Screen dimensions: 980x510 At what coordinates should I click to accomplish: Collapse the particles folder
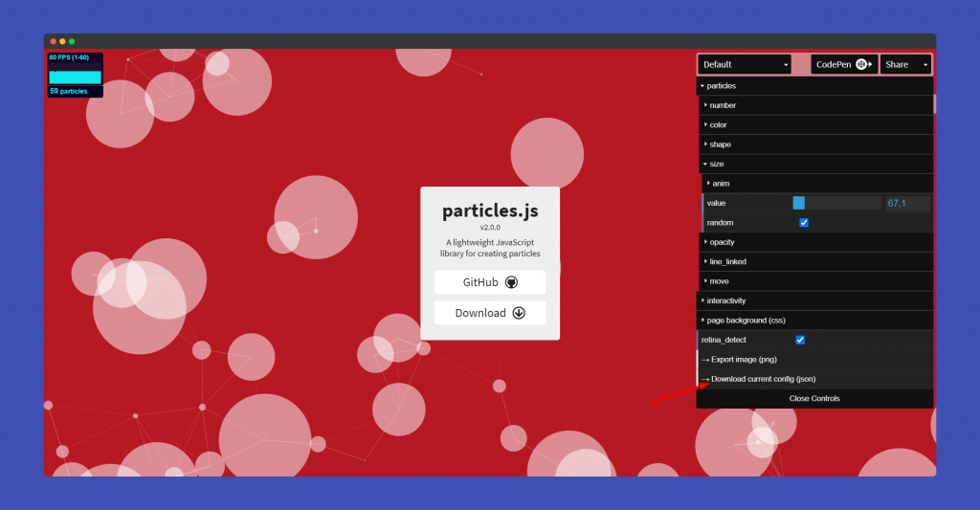coord(815,85)
